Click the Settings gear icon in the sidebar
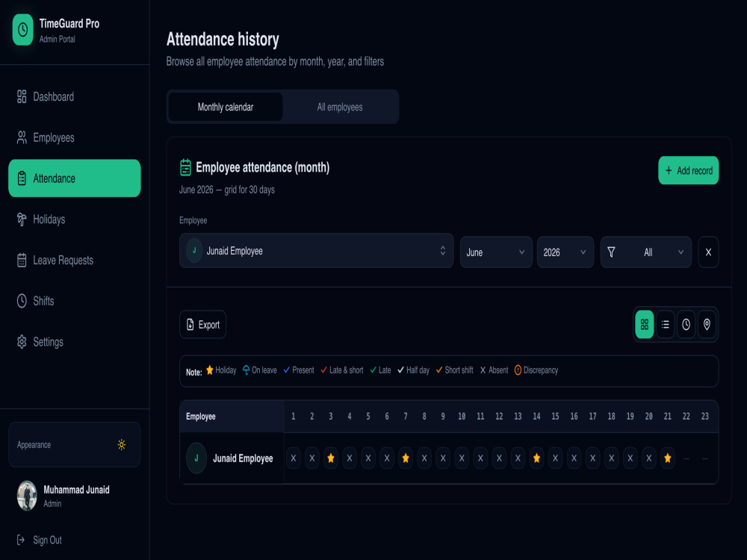 pos(22,342)
